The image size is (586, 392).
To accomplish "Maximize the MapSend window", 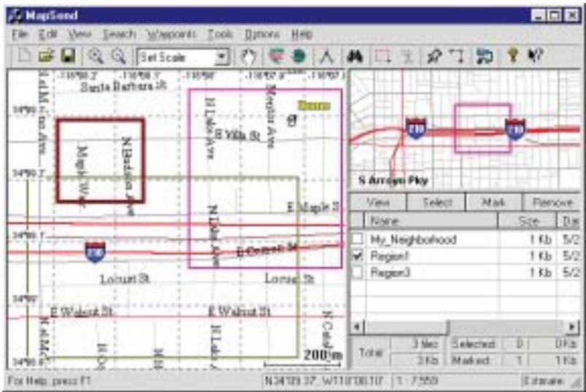I will [554, 15].
